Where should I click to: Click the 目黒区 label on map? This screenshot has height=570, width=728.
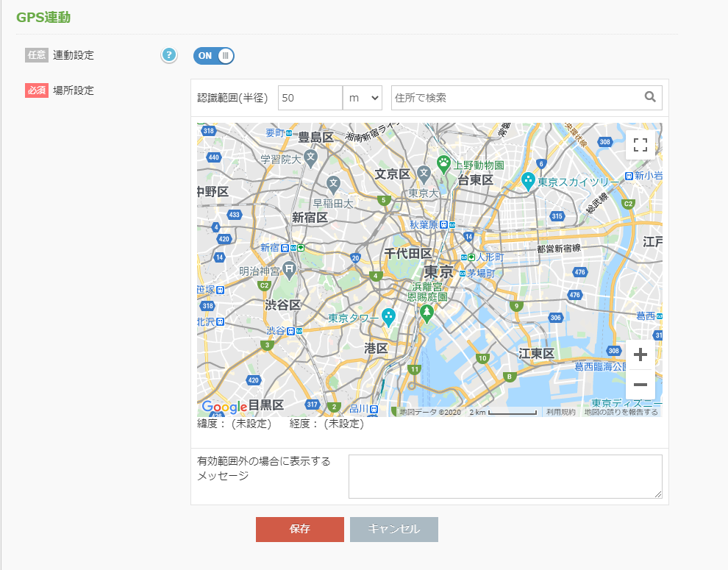click(x=266, y=405)
